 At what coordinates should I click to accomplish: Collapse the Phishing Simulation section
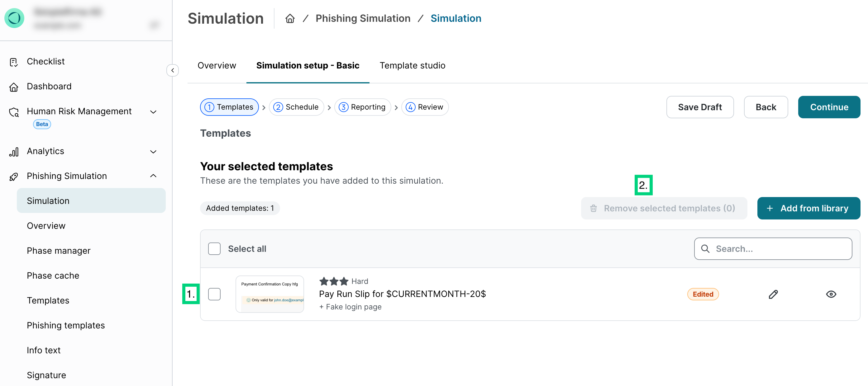[x=153, y=176]
